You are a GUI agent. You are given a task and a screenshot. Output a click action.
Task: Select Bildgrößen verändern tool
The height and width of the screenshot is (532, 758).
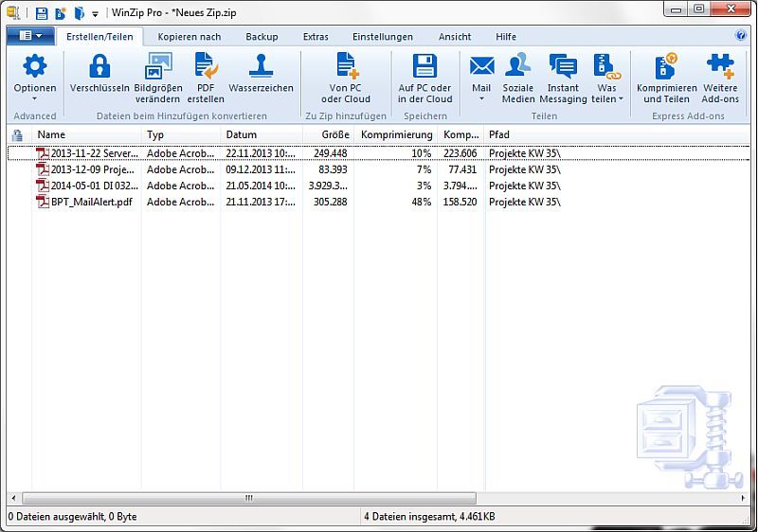158,66
